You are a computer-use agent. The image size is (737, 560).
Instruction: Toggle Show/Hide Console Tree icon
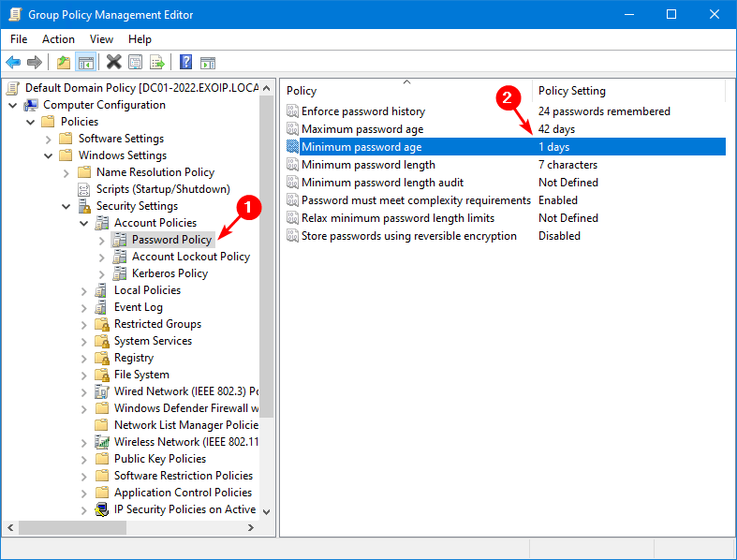point(85,63)
